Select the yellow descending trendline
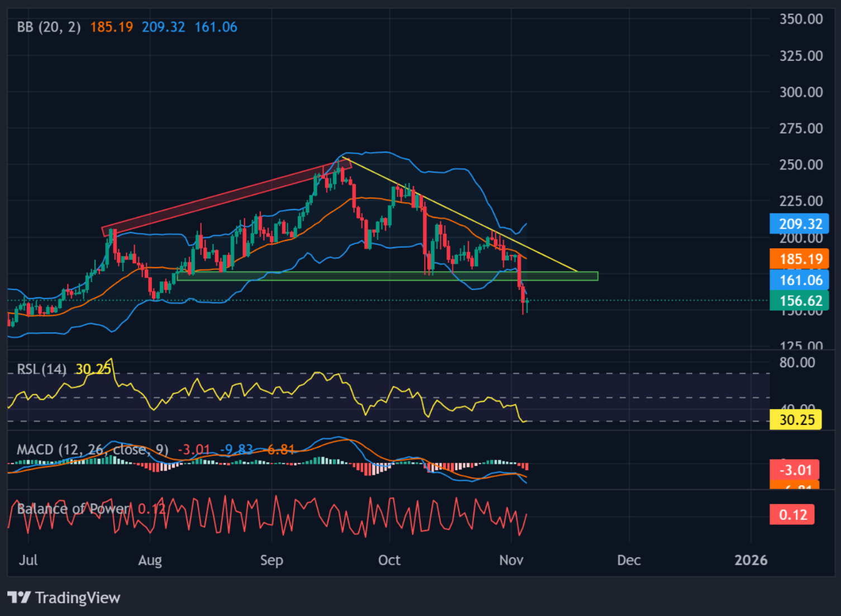 click(x=464, y=218)
